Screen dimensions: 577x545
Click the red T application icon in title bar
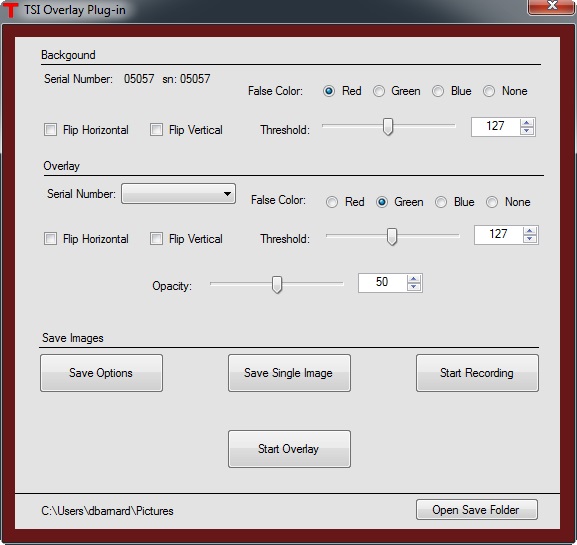tap(11, 10)
